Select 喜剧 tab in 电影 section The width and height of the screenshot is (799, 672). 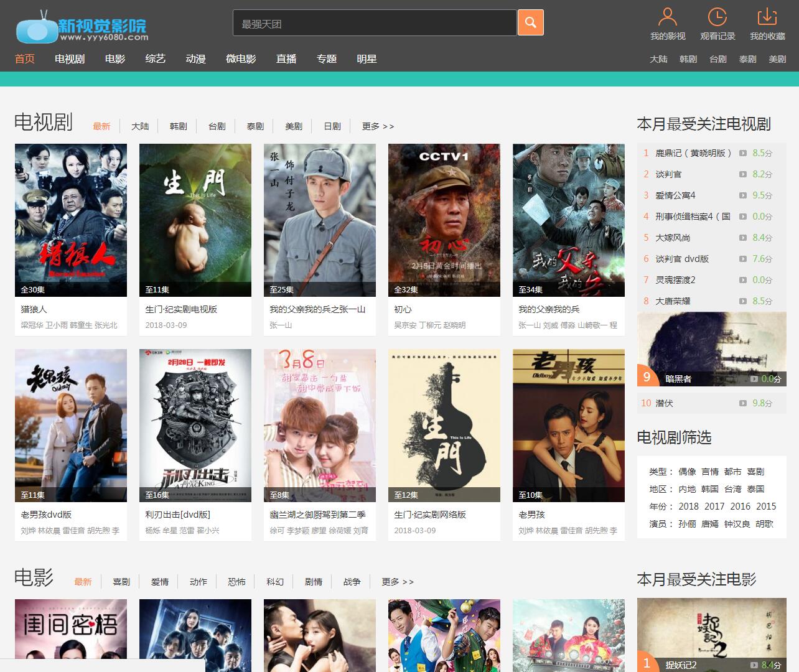tap(121, 582)
